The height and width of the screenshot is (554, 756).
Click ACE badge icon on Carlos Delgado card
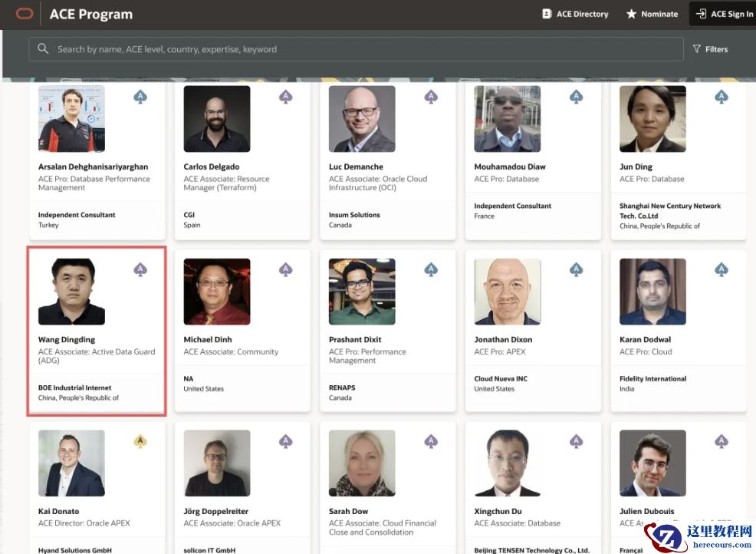[x=286, y=97]
